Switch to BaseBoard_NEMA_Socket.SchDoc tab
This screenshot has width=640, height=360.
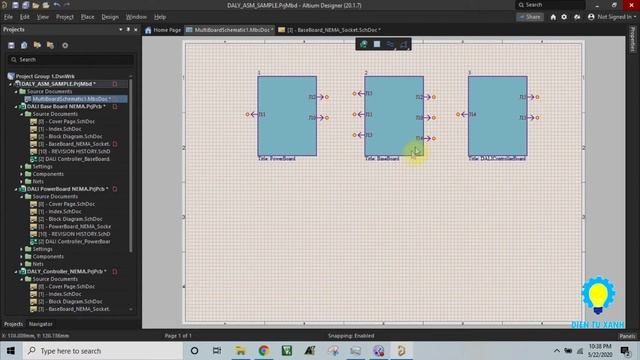(x=329, y=30)
